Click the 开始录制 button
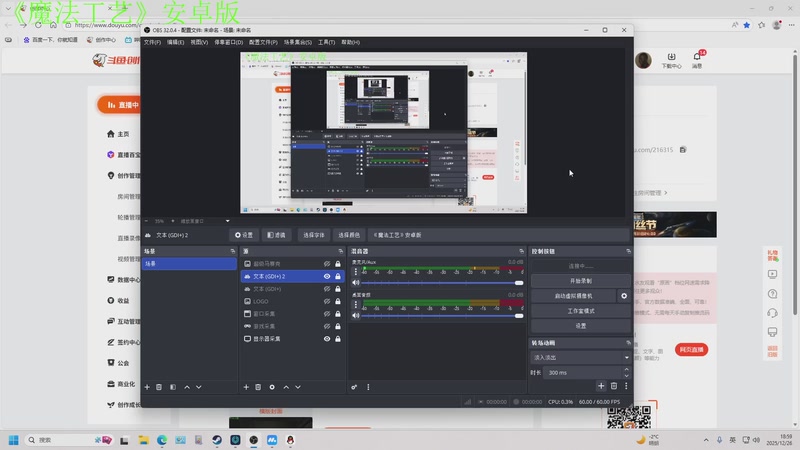 click(x=581, y=281)
